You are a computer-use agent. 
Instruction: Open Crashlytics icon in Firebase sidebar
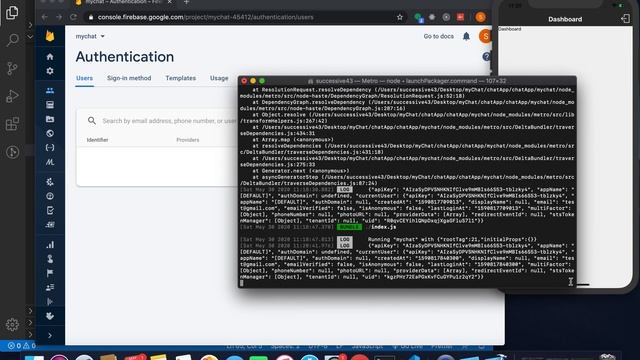pos(50,182)
